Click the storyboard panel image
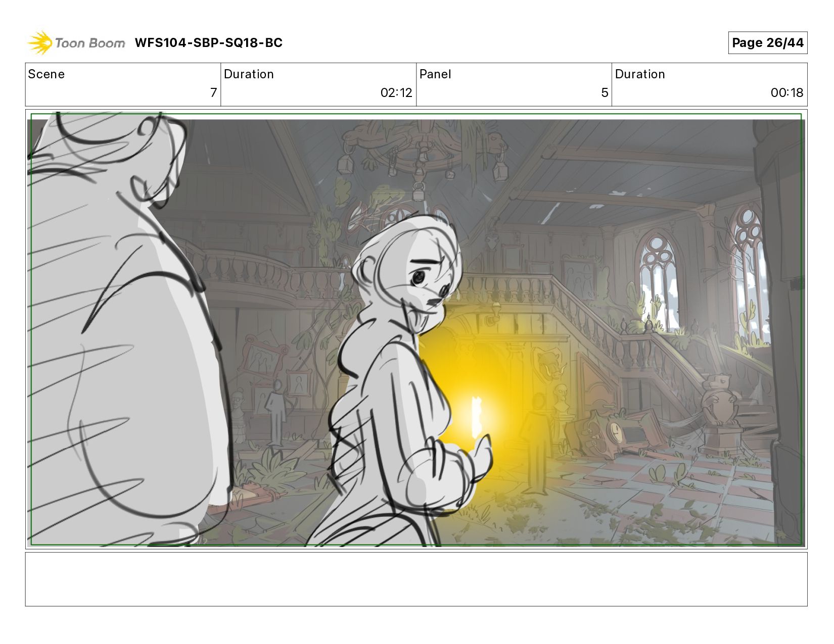834x644 pixels. (416, 329)
